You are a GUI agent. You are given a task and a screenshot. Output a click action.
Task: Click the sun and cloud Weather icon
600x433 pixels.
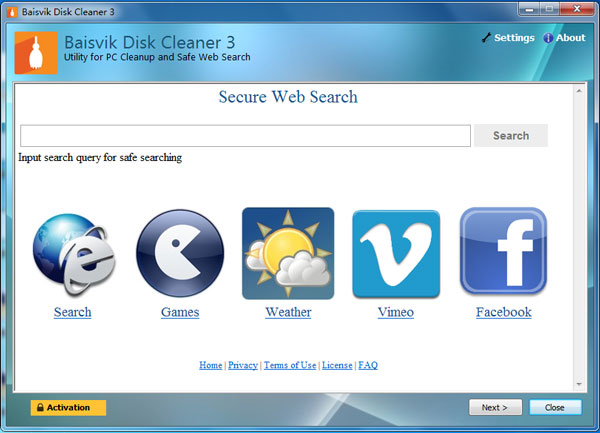pyautogui.click(x=288, y=254)
